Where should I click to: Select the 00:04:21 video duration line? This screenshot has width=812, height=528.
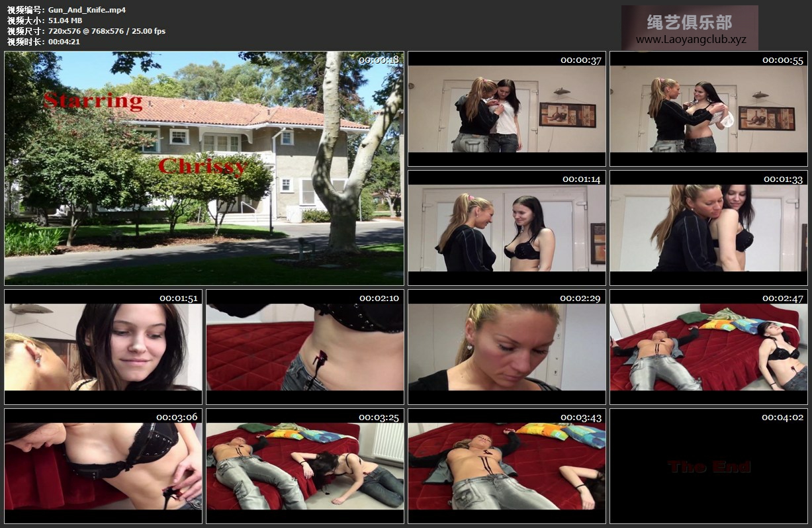64,42
